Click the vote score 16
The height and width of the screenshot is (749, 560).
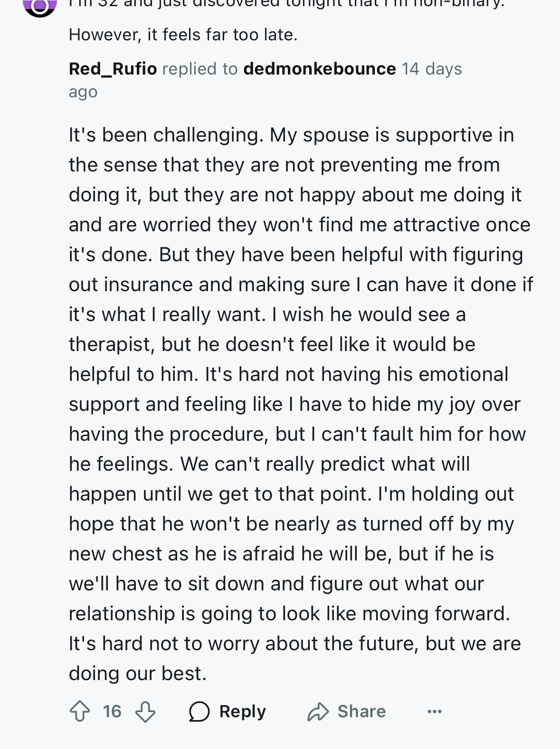pyautogui.click(x=112, y=711)
